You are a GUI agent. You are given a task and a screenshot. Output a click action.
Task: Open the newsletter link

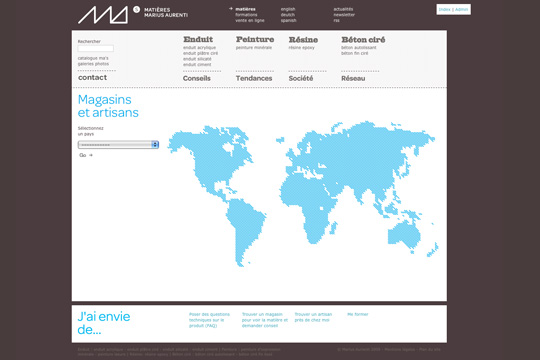pyautogui.click(x=344, y=15)
